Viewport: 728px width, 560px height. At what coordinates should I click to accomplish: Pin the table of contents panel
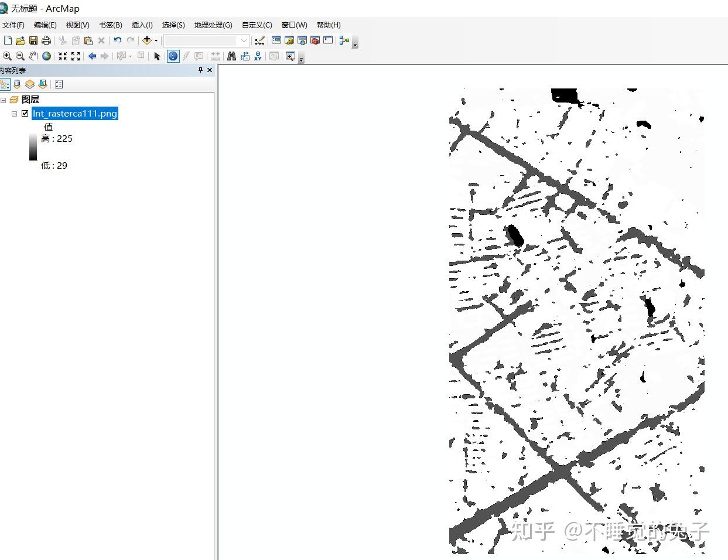tap(200, 70)
